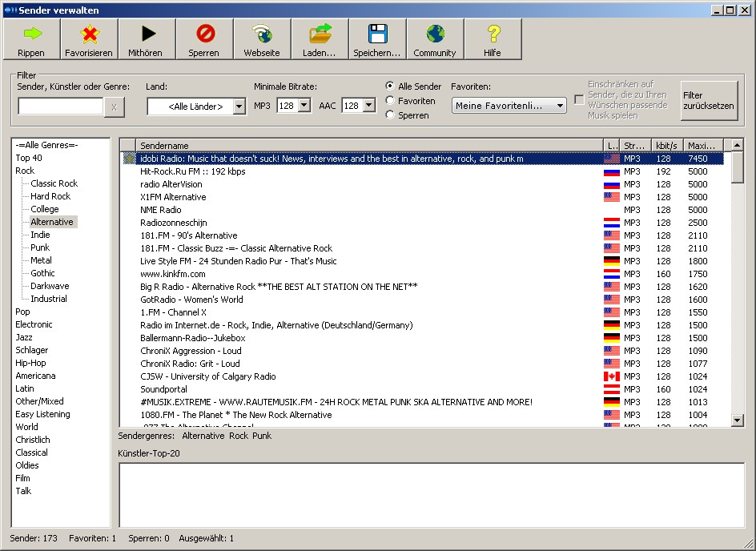Open Hilfe question mark icon
The width and height of the screenshot is (756, 551).
[x=493, y=34]
